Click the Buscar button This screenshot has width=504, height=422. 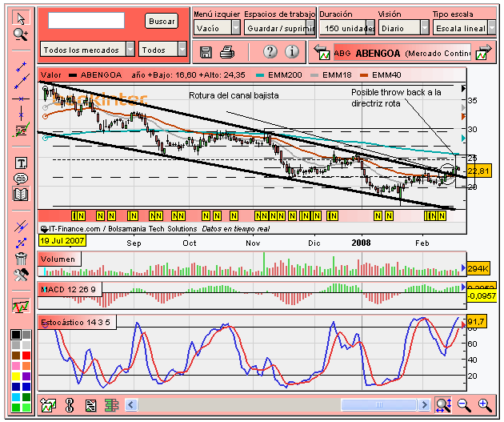point(162,22)
